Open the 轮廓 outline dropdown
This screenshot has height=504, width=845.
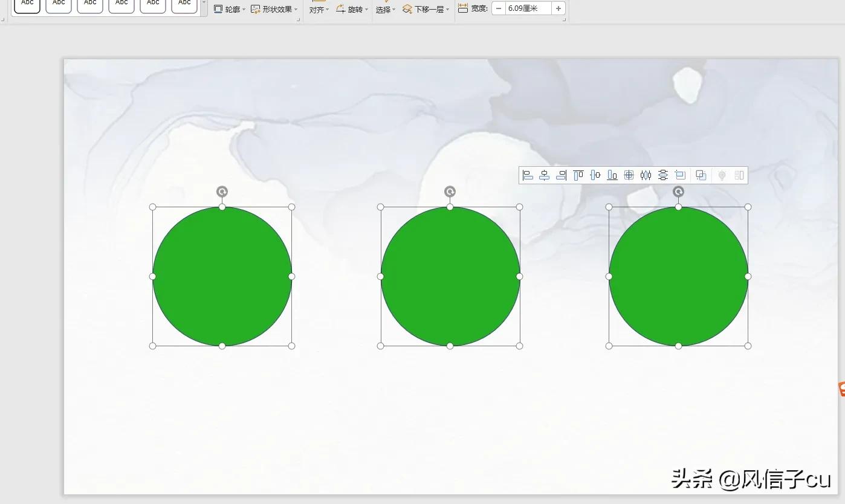tap(230, 9)
